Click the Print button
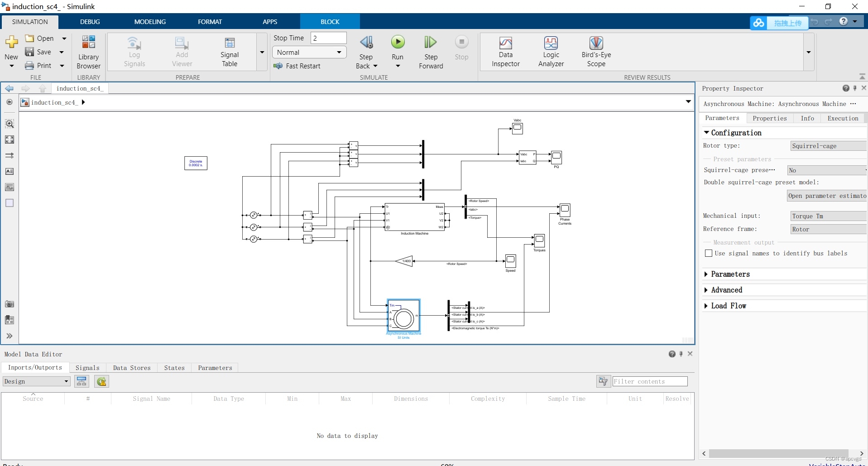This screenshot has height=466, width=868. tap(38, 66)
